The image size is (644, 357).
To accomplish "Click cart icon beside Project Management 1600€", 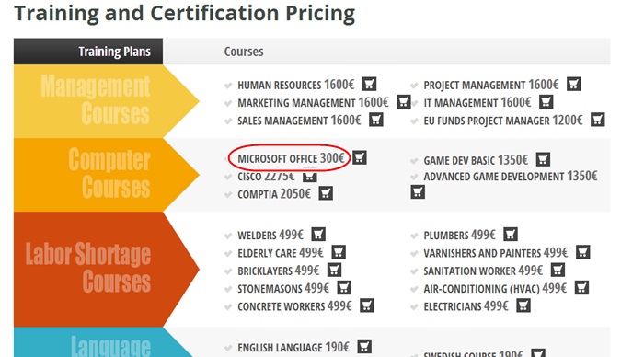I will 574,84.
